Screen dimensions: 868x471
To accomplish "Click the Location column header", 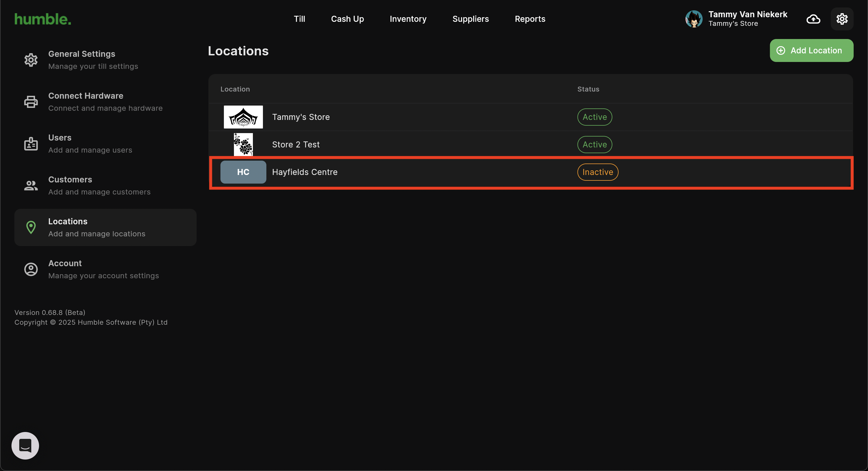I will [235, 89].
